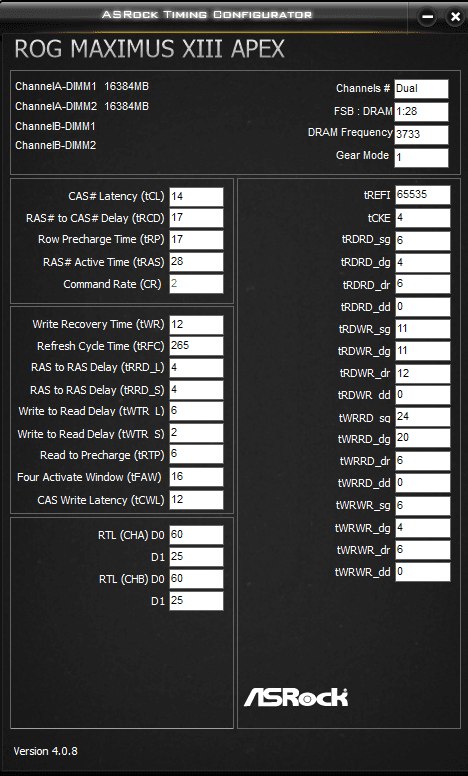The width and height of the screenshot is (468, 776).
Task: Select the Gear Mode value field
Action: pyautogui.click(x=421, y=158)
